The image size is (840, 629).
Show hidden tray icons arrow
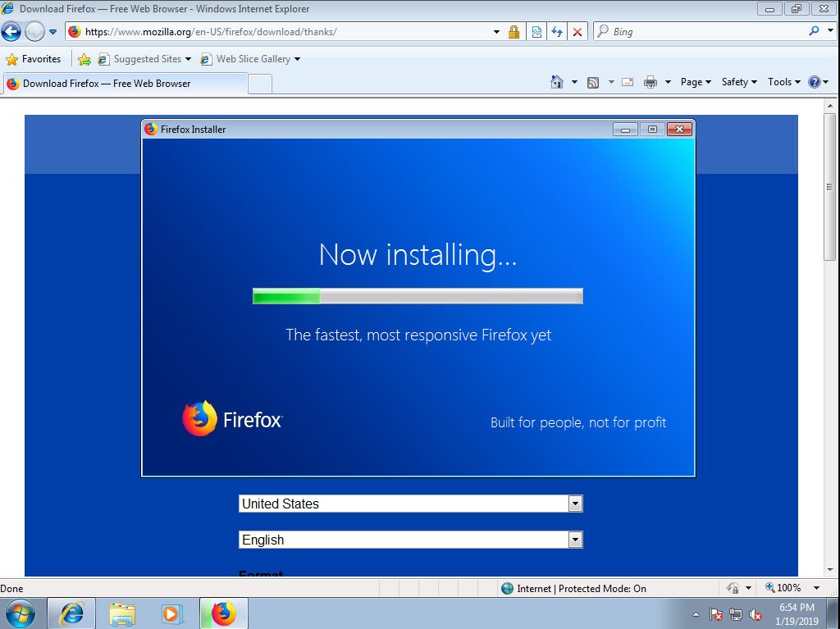tap(696, 614)
